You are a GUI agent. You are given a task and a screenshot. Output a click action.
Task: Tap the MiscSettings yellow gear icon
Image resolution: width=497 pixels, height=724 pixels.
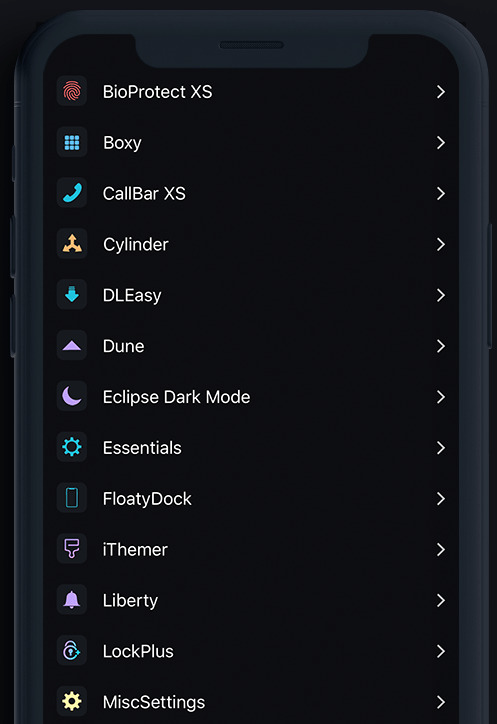[72, 701]
